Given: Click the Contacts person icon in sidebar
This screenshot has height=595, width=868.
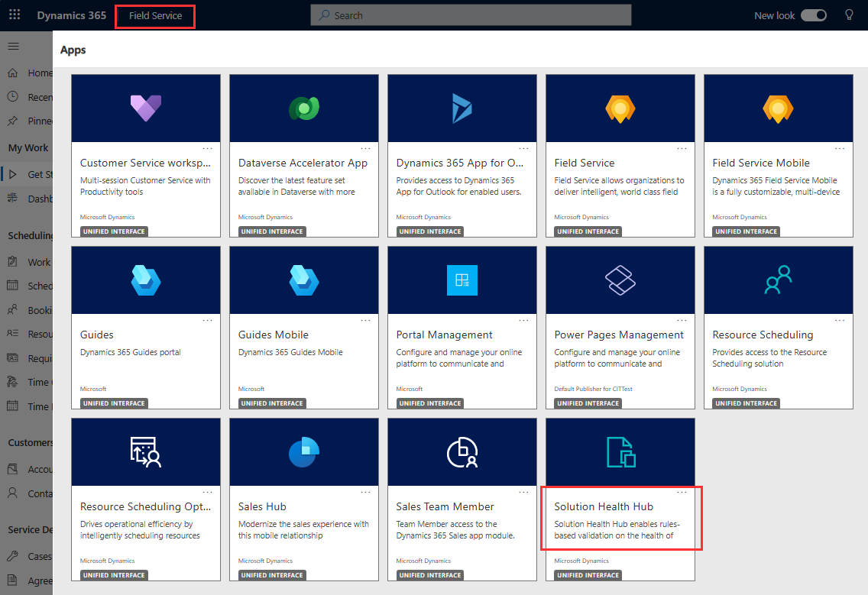Looking at the screenshot, I should (13, 493).
